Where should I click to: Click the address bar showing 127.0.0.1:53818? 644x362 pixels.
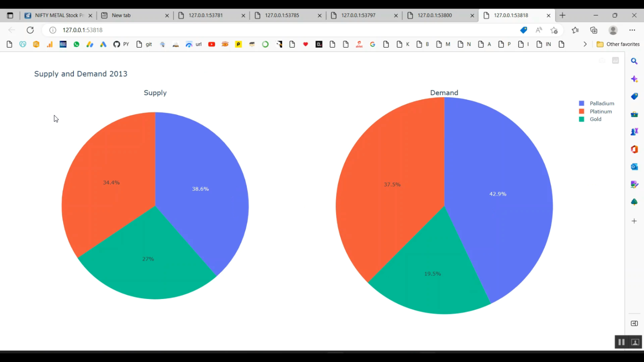coord(82,30)
